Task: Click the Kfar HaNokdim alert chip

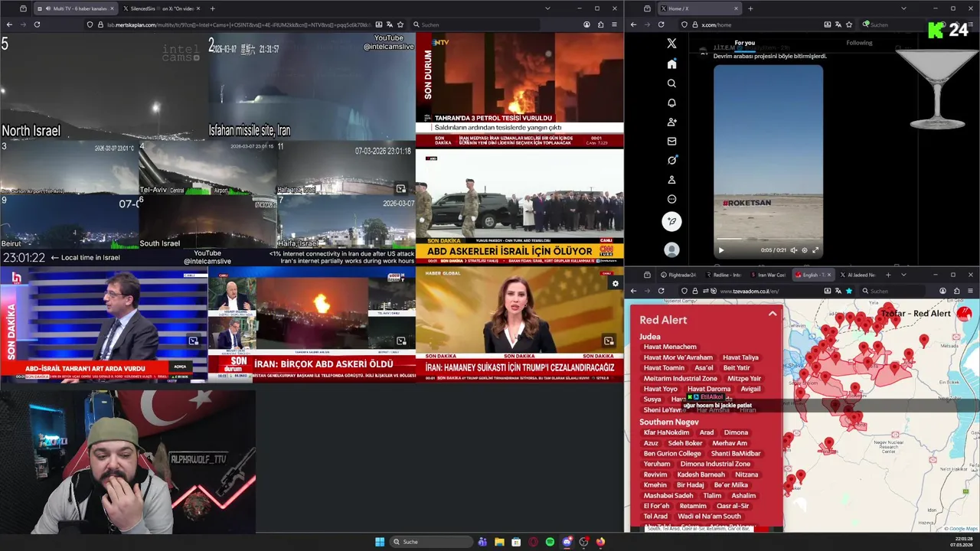Action: 666,432
